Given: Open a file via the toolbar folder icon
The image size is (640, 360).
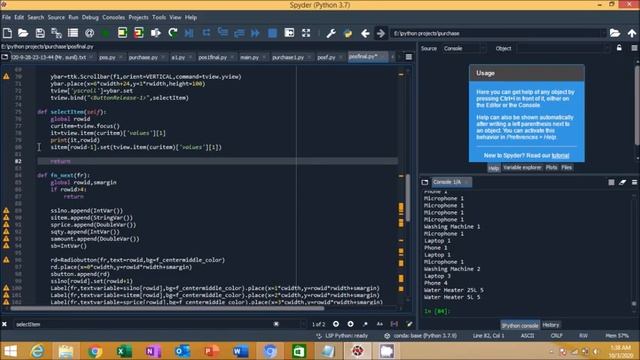Looking at the screenshot, I should click(23, 33).
